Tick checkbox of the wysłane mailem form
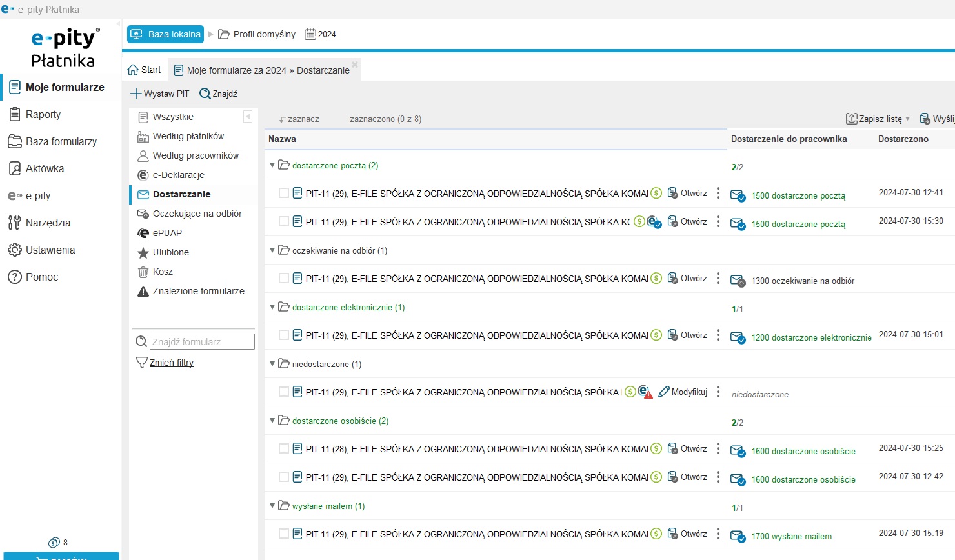Screen dimensions: 955x560 coord(284,534)
